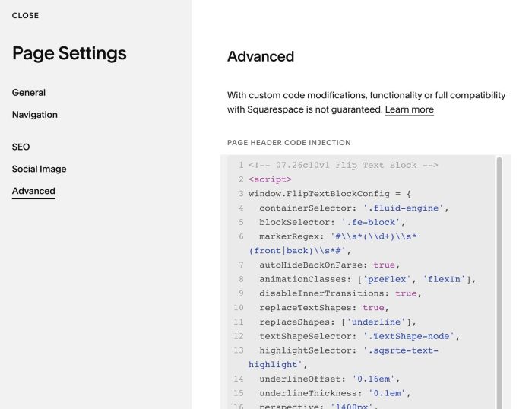
Task: Click the line number 10 in gutter
Action: [x=239, y=308]
